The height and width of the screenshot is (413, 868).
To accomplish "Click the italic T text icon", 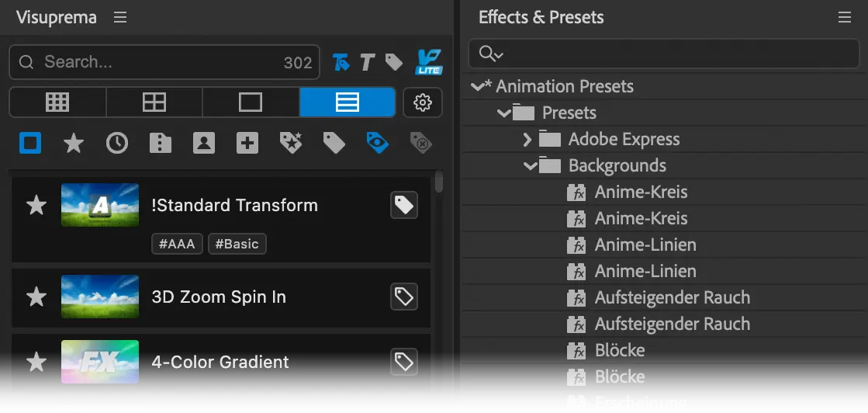I will (367, 62).
